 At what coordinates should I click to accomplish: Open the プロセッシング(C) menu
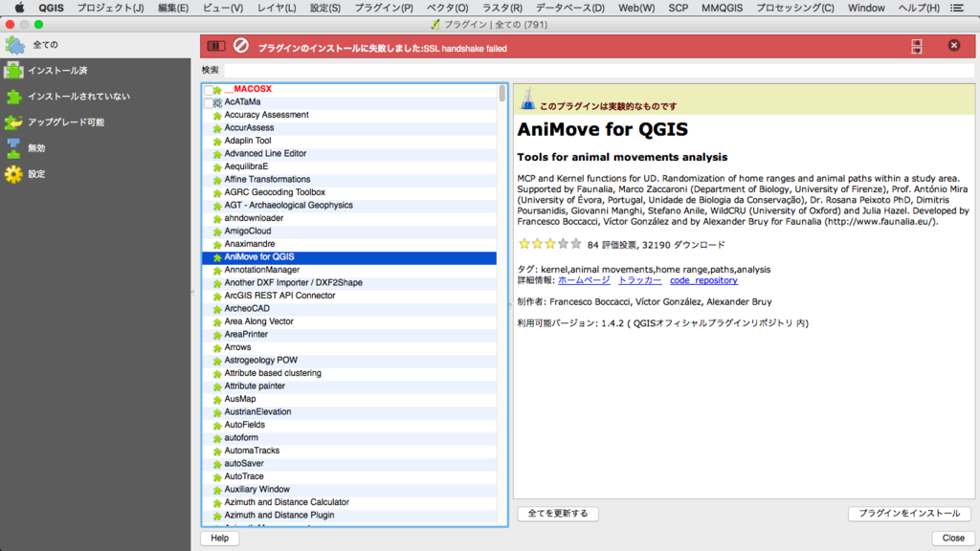[x=795, y=8]
